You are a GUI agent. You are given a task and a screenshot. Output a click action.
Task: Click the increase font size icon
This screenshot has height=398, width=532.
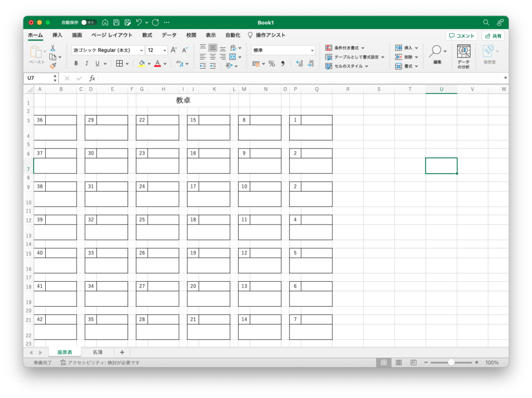174,50
